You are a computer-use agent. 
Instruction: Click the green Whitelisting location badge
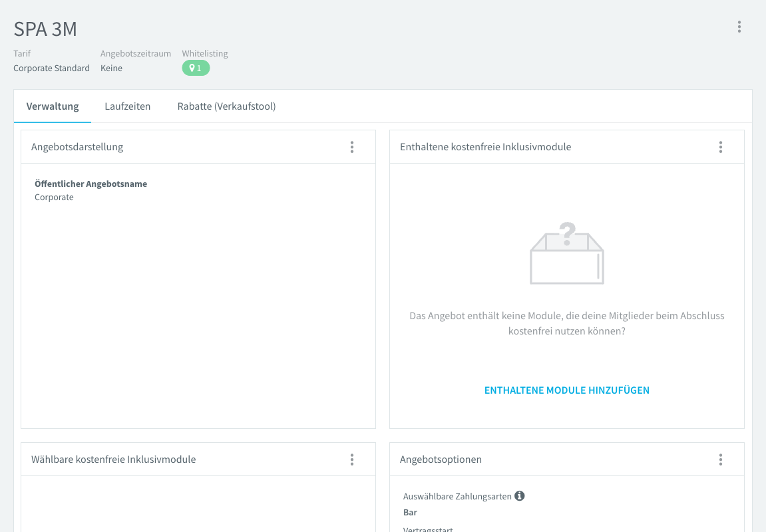coord(196,68)
